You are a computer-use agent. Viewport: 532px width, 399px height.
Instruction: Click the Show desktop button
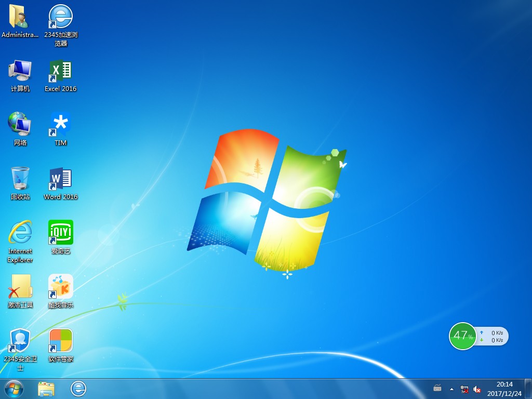[528, 389]
